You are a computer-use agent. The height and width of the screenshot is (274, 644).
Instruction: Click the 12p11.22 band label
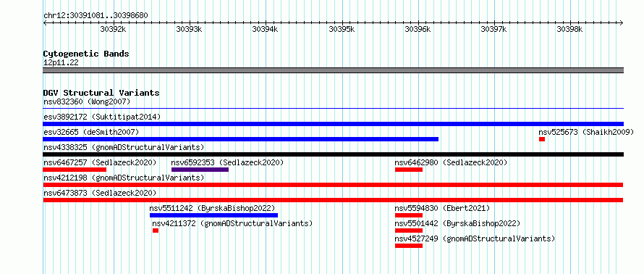[61, 62]
